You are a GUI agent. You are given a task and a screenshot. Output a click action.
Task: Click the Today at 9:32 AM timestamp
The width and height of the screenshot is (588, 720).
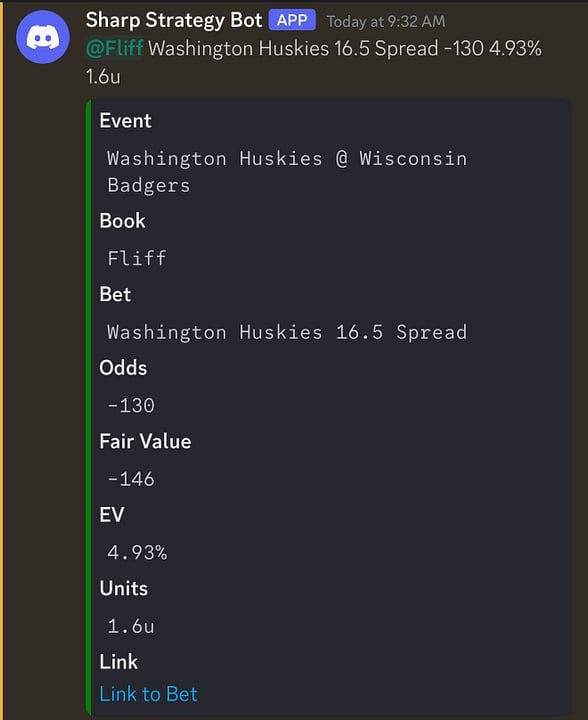pyautogui.click(x=386, y=22)
